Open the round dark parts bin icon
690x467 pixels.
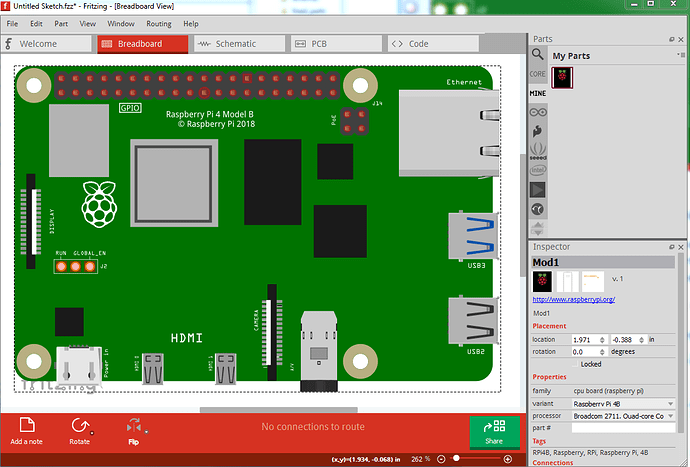[x=537, y=209]
